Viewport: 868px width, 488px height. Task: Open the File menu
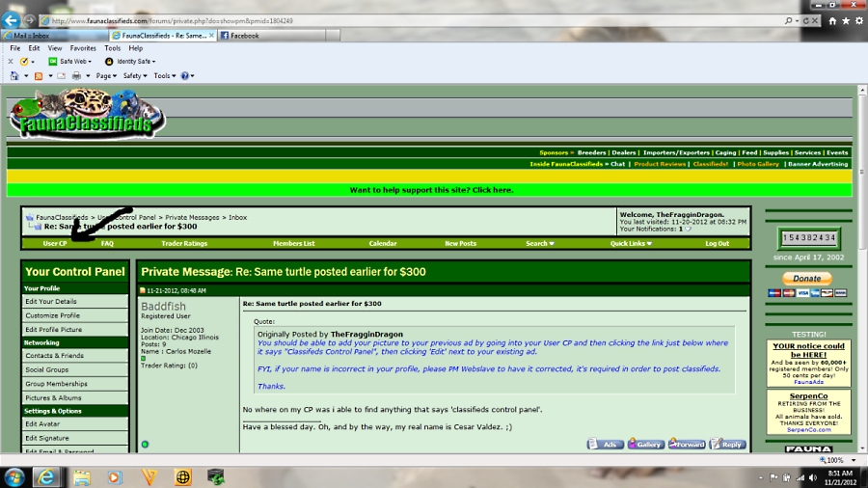coord(14,48)
